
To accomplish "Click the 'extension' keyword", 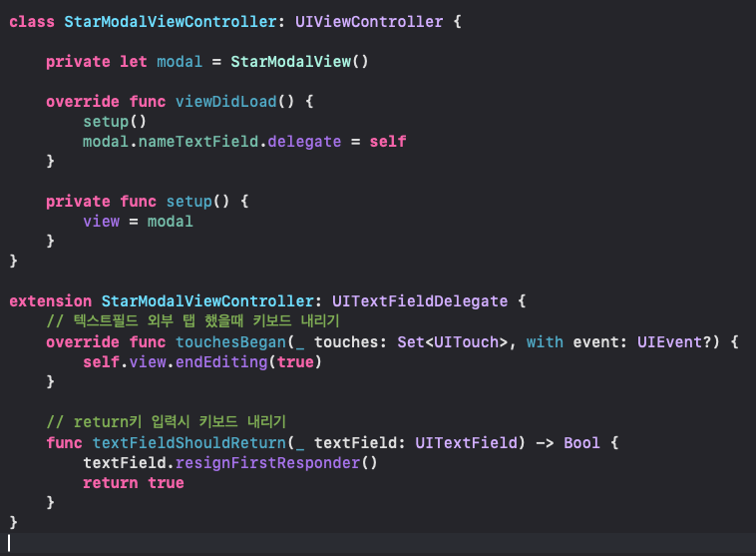I will click(50, 301).
